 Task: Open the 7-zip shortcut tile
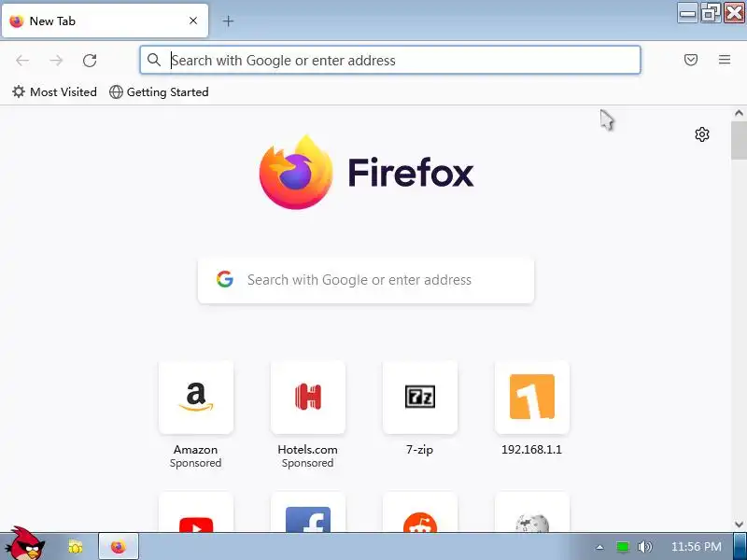tap(419, 398)
